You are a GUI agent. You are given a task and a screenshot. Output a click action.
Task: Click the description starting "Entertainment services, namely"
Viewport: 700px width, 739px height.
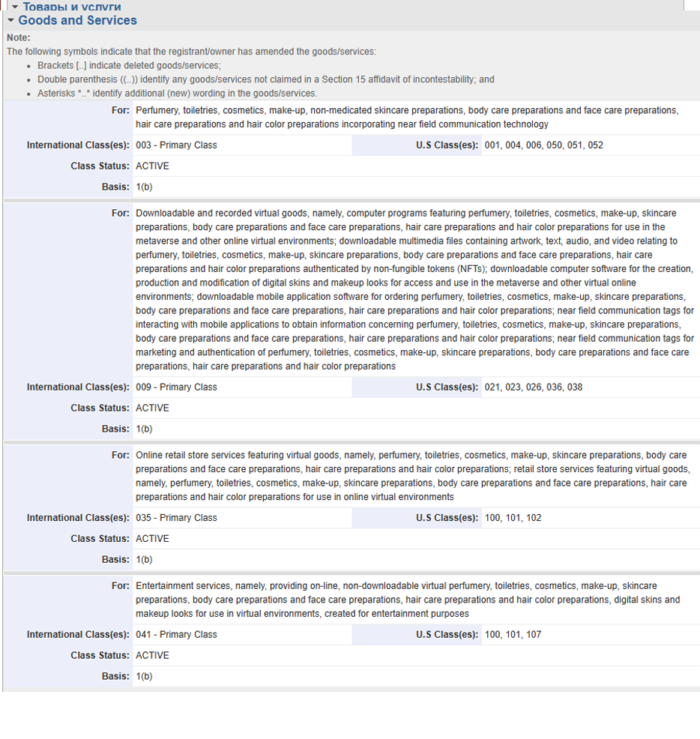point(408,600)
